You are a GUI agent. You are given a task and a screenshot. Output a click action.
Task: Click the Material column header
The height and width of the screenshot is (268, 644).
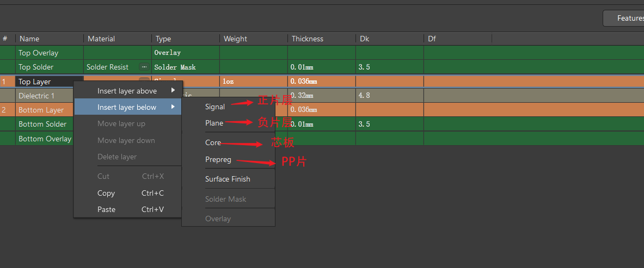(101, 39)
